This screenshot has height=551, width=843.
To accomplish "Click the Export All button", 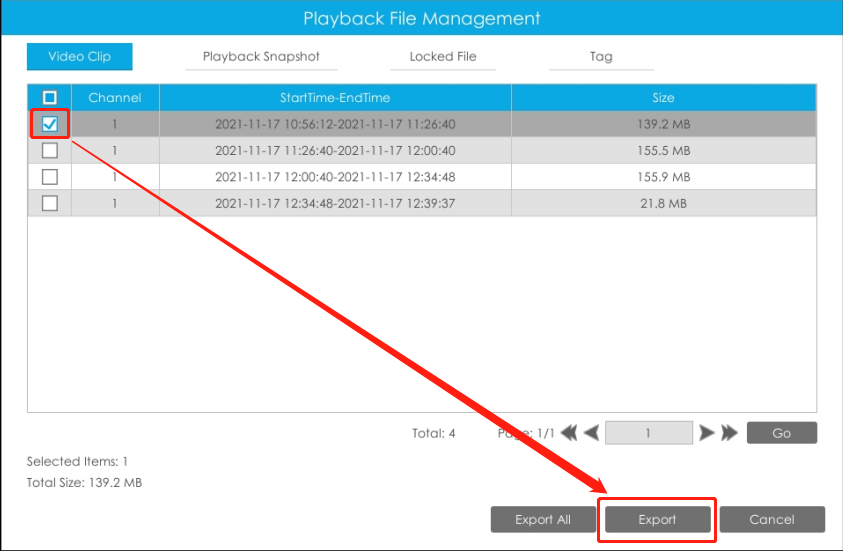I will [543, 519].
